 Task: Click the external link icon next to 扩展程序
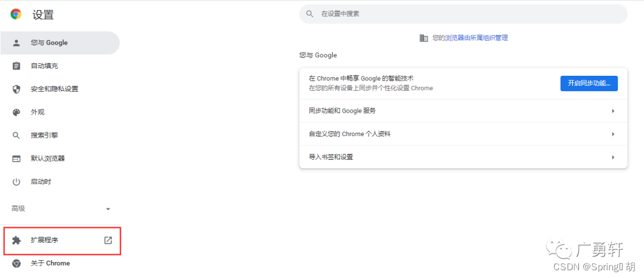click(x=108, y=240)
